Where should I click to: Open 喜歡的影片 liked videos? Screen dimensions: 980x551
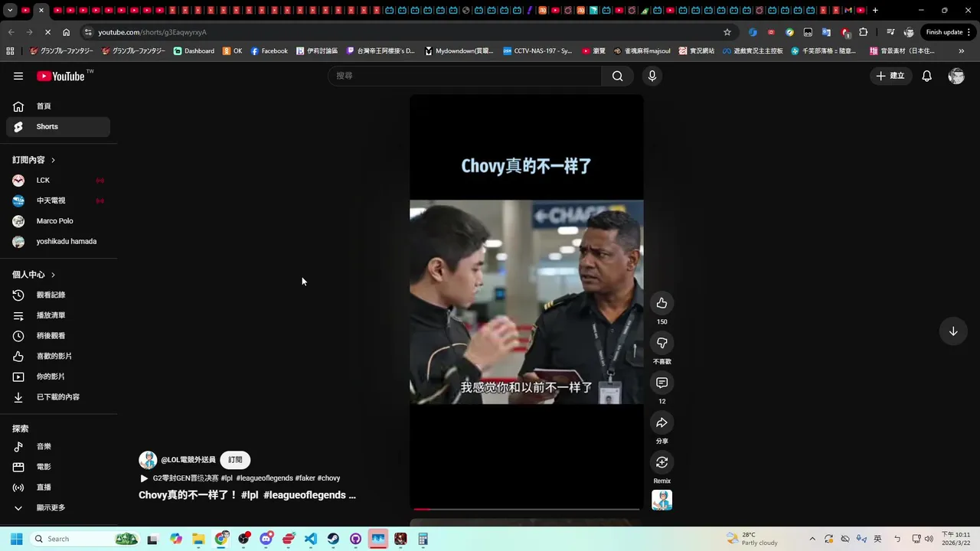(x=58, y=357)
